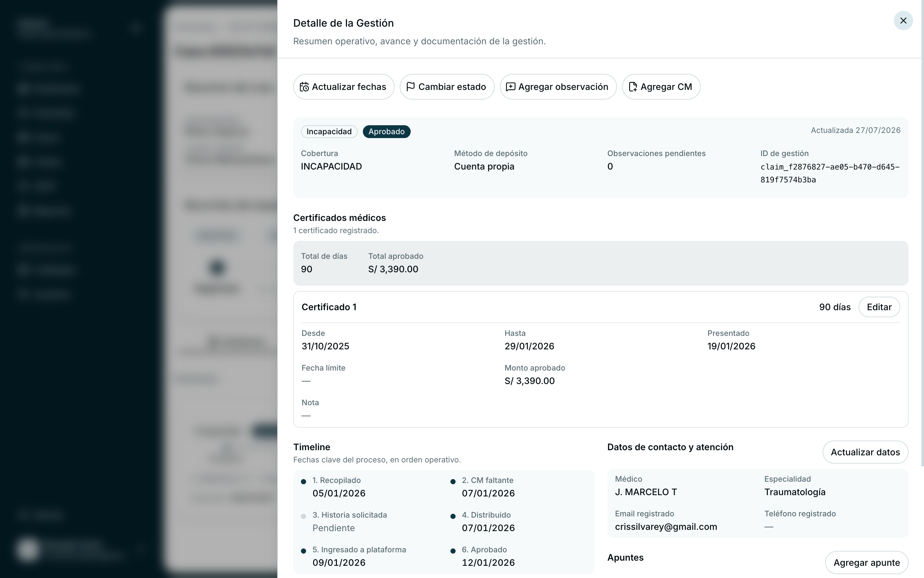Open the Cambiar estado action
Screen dimensions: 924x578
[447, 87]
